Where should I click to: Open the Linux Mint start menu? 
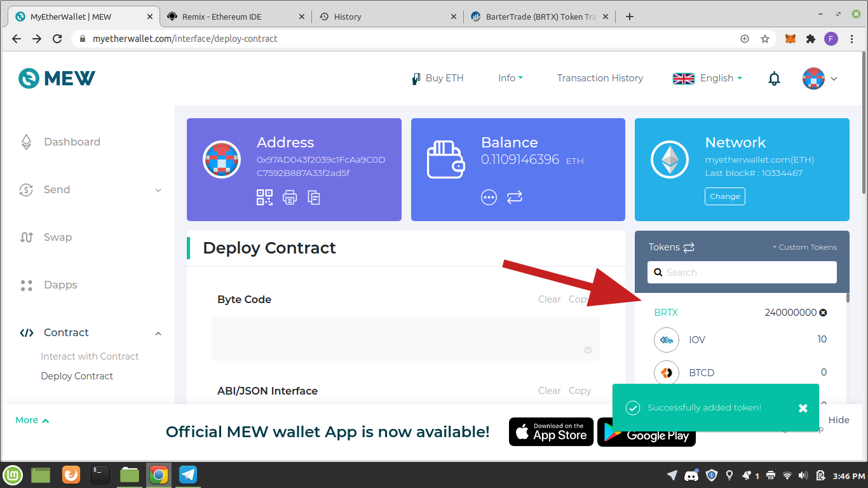click(x=13, y=475)
